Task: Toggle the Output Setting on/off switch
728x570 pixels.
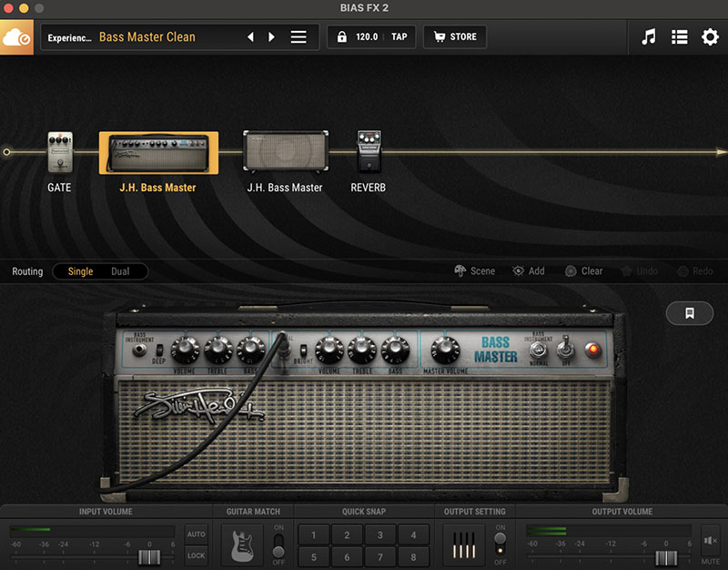Action: 500,545
